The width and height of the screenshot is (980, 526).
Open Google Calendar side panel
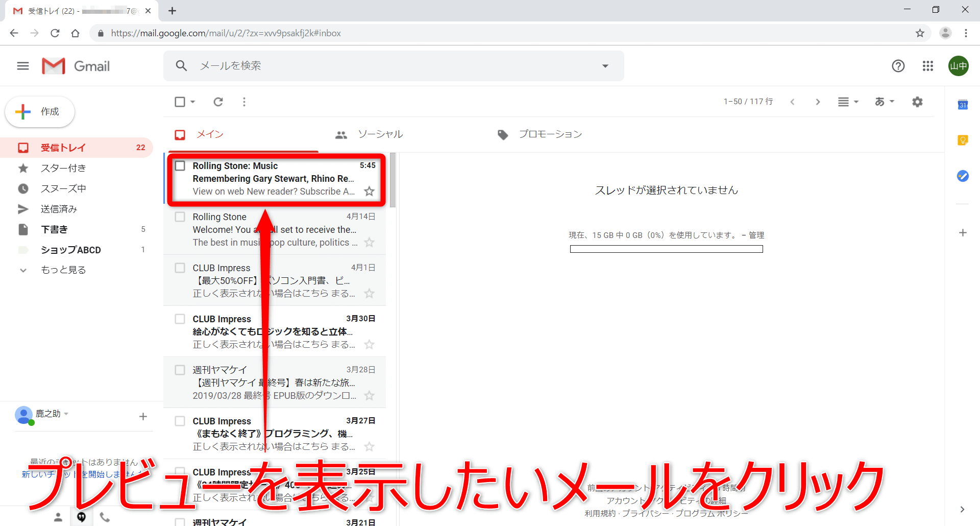coord(963,105)
